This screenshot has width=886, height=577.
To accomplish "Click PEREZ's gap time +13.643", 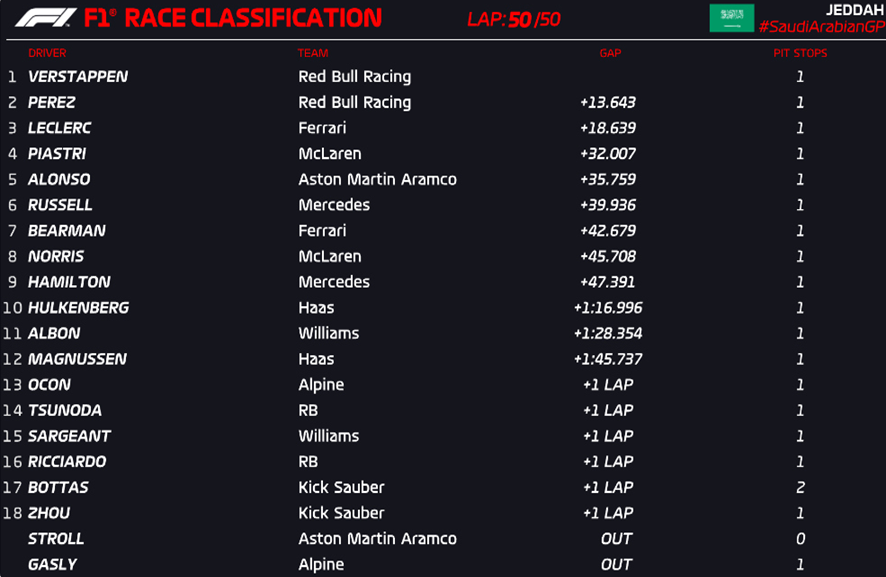I will (607, 103).
